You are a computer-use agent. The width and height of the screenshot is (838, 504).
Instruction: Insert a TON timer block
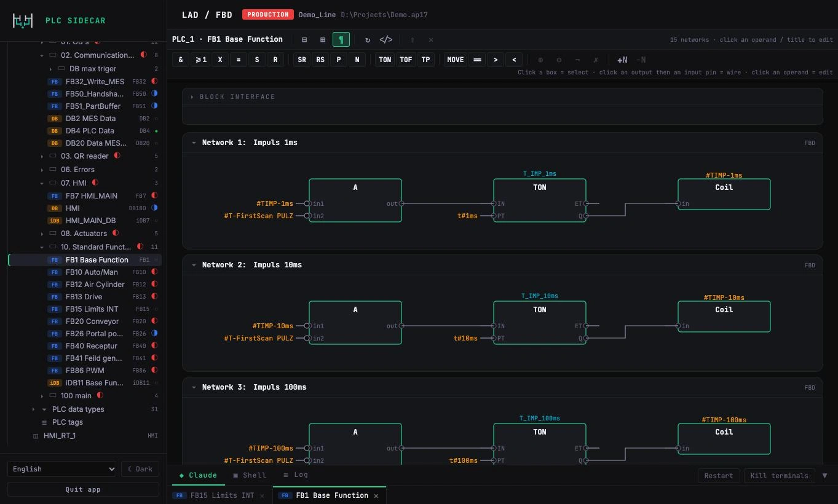point(385,60)
